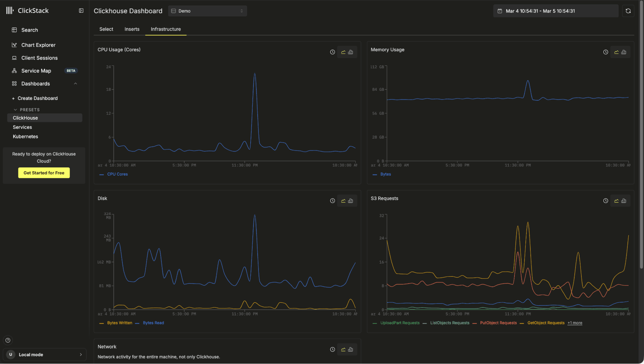Open the help question mark icon
This screenshot has height=364, width=644.
coord(8,340)
